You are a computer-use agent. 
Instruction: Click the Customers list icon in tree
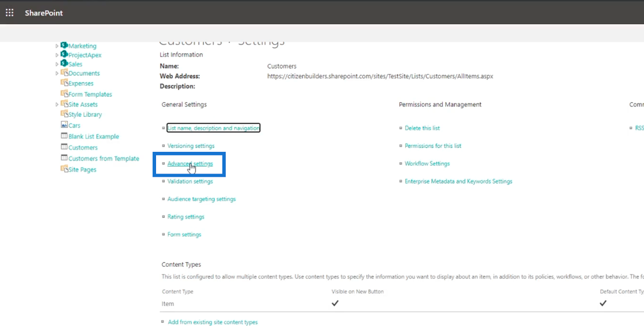tap(64, 147)
